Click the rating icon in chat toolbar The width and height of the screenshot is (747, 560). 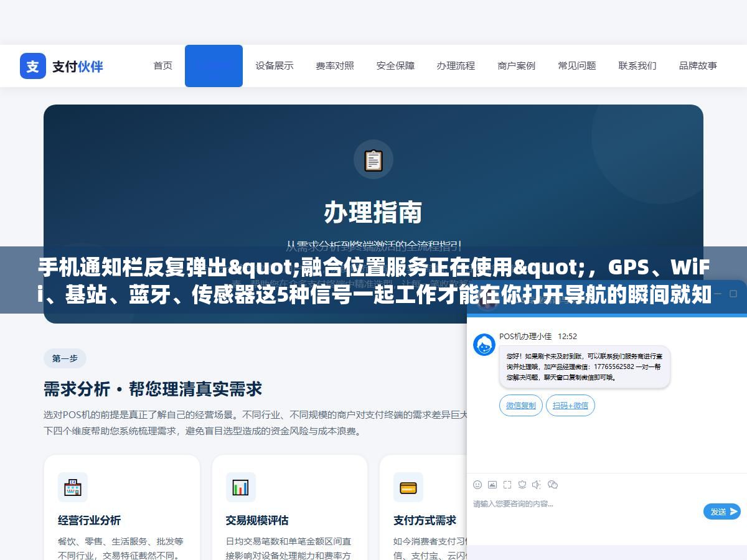click(x=522, y=485)
